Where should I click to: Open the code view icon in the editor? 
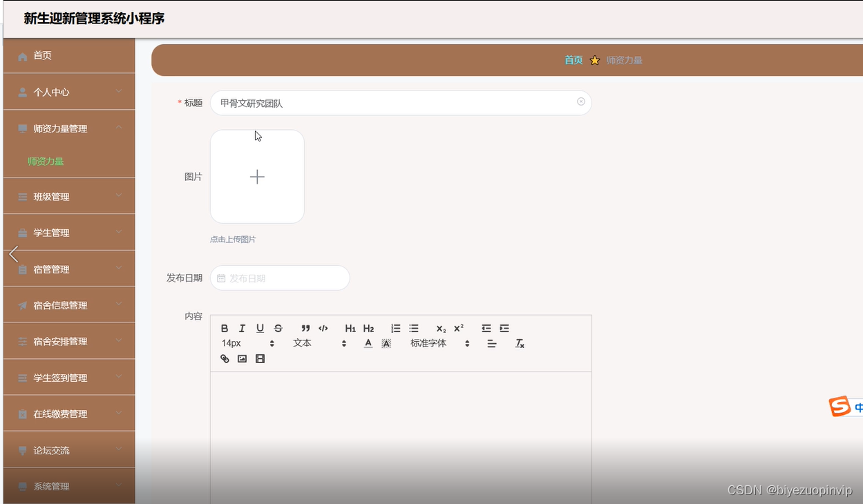click(x=323, y=328)
